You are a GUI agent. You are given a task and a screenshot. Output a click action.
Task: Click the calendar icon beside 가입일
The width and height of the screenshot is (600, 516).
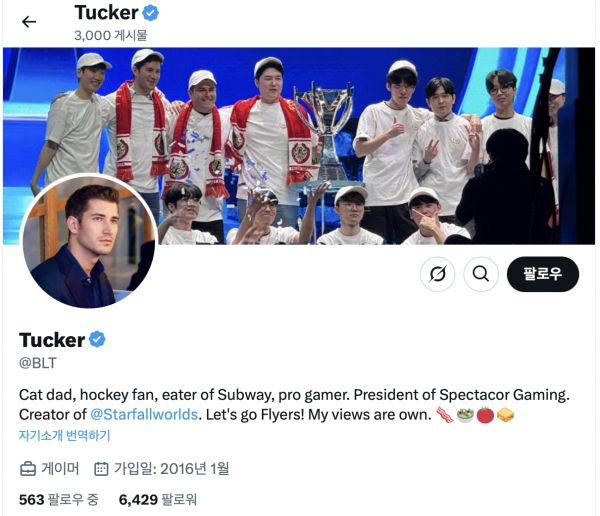point(101,468)
